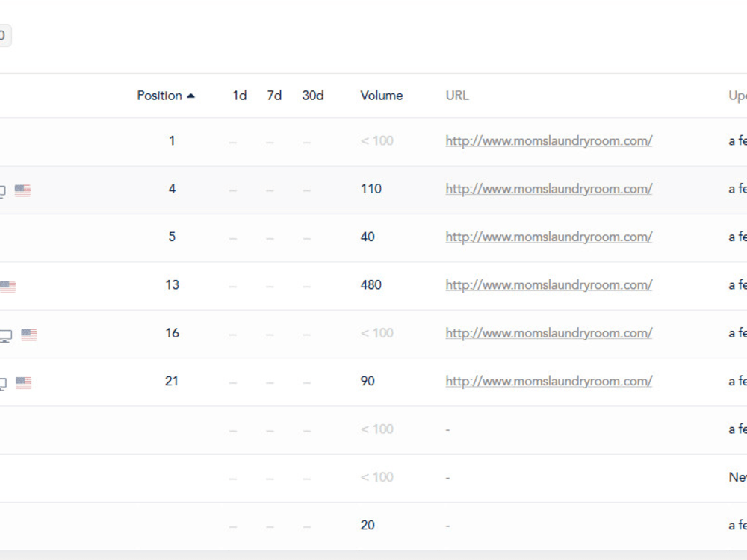
Task: Select volume value 480
Action: pyautogui.click(x=371, y=285)
